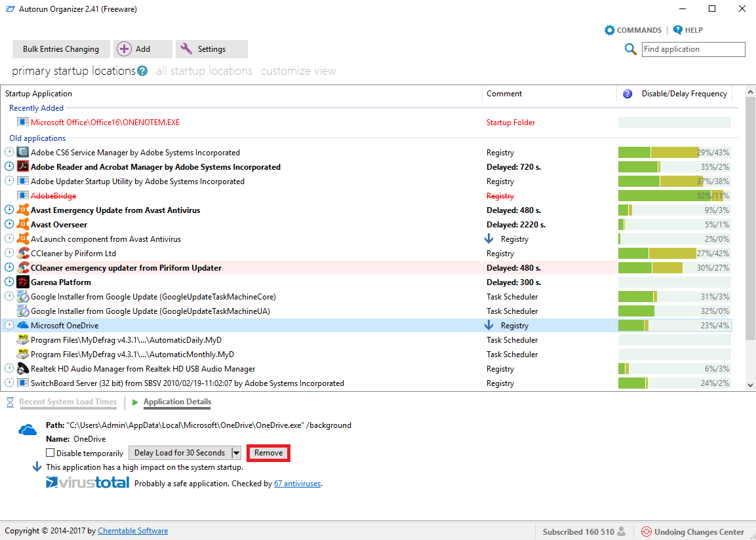Click the list's vertical scrollbar down arrow

click(x=750, y=385)
